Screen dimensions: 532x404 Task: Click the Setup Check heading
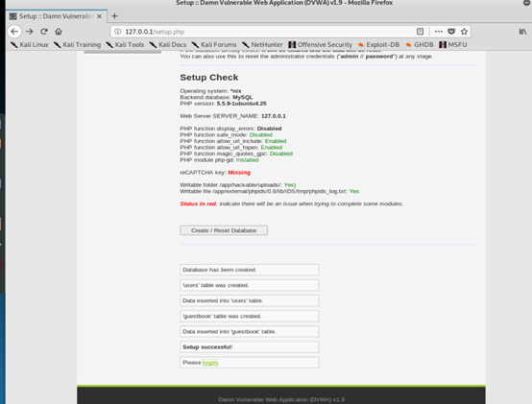(209, 78)
